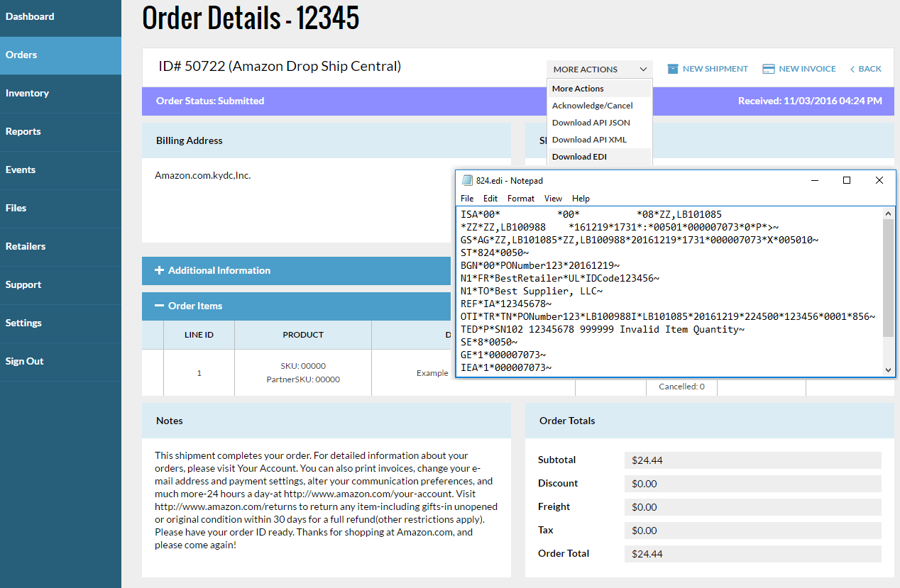Click the 'Cancelled: 0' text
Viewport: 900px width, 588px height.
click(x=681, y=387)
